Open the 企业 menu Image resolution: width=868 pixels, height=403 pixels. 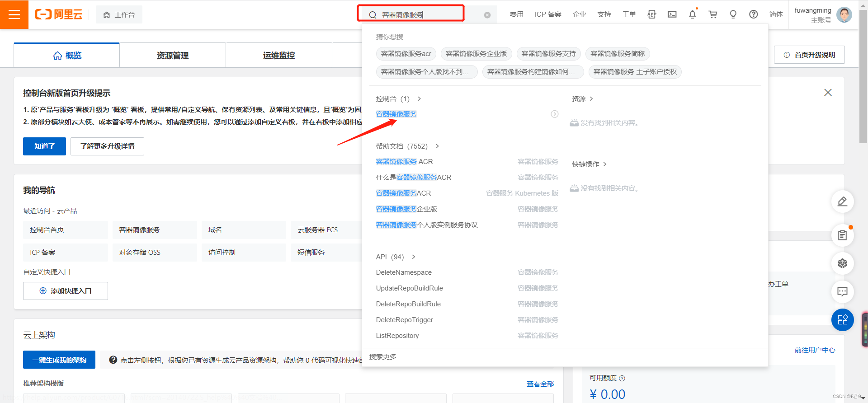click(x=579, y=14)
